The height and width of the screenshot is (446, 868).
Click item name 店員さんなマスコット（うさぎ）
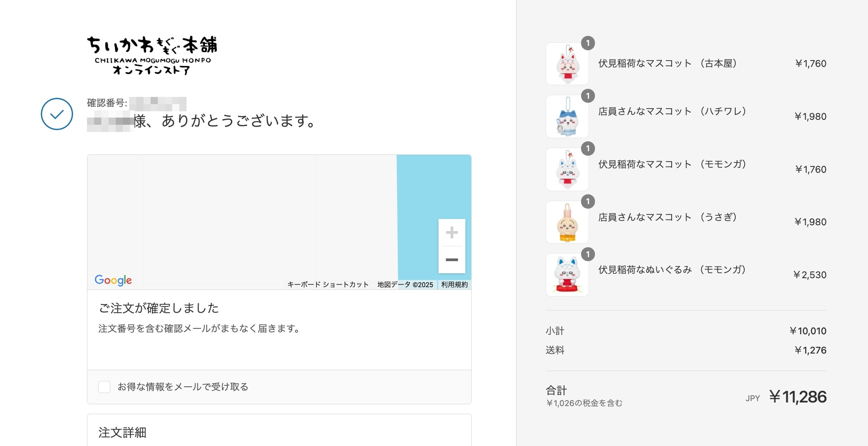668,217
